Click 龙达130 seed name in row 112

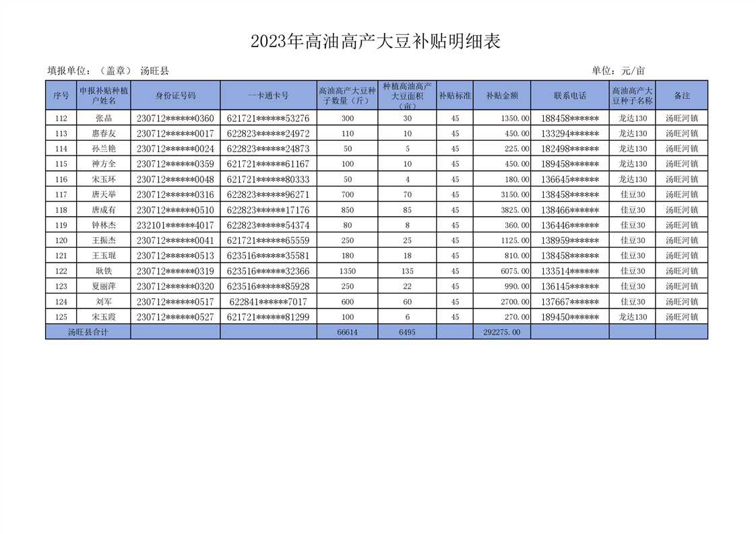(633, 118)
